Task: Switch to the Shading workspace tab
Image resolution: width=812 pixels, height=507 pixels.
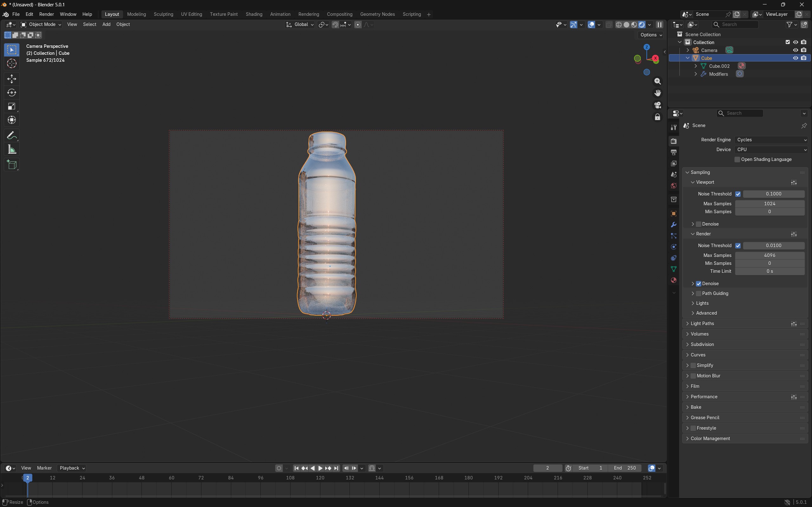Action: 254,15
